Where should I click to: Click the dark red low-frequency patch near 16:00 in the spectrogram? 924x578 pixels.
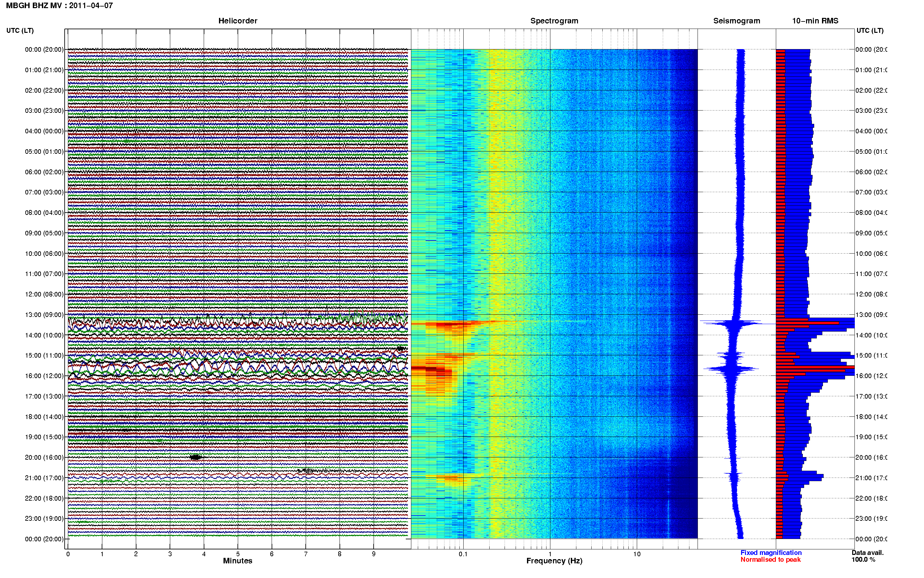432,369
